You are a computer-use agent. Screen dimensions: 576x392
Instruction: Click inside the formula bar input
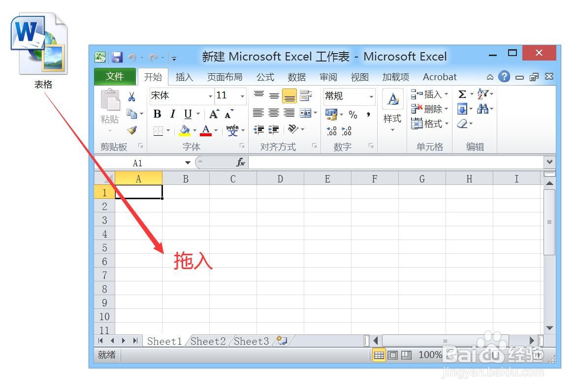pyautogui.click(x=396, y=162)
